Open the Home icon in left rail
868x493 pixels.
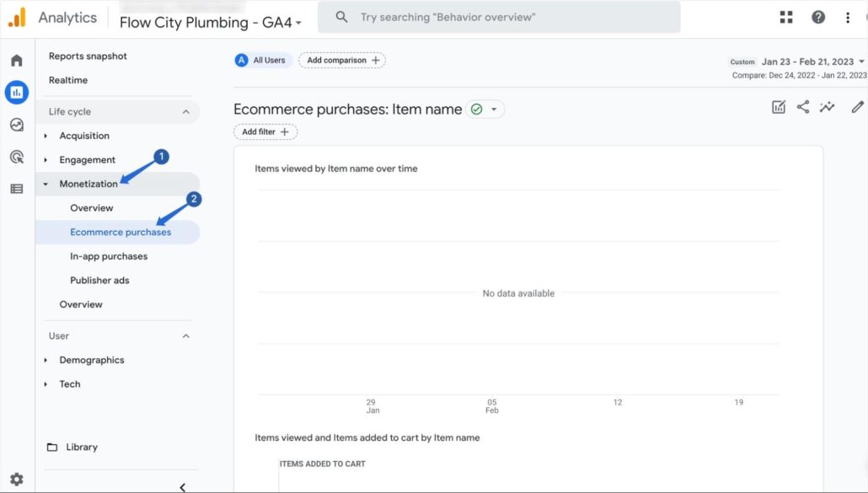[17, 61]
